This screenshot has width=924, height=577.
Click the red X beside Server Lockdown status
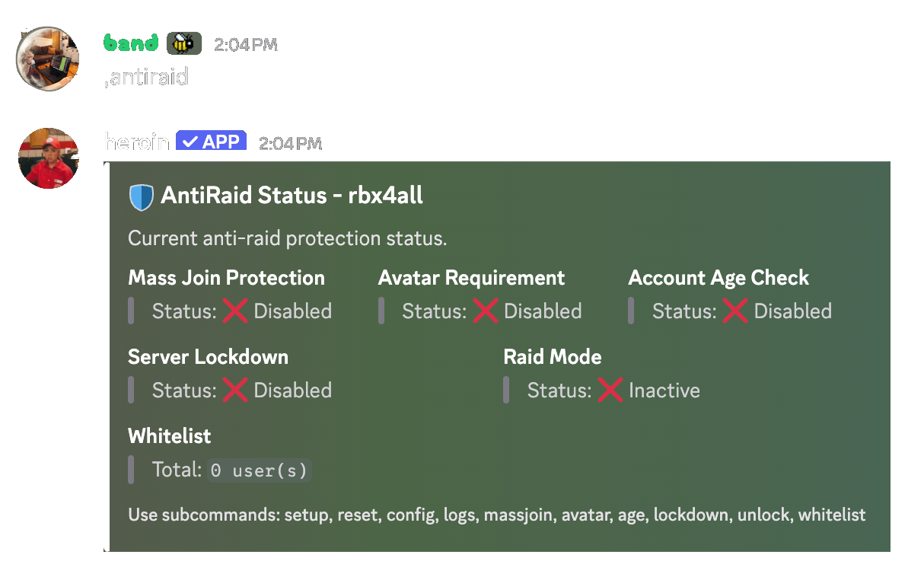point(237,390)
